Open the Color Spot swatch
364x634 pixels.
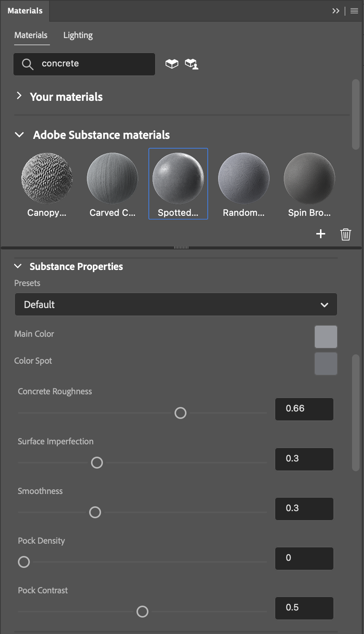326,363
